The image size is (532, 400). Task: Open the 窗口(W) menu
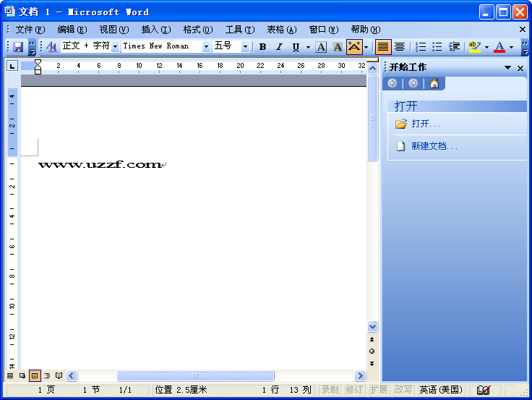click(x=324, y=30)
